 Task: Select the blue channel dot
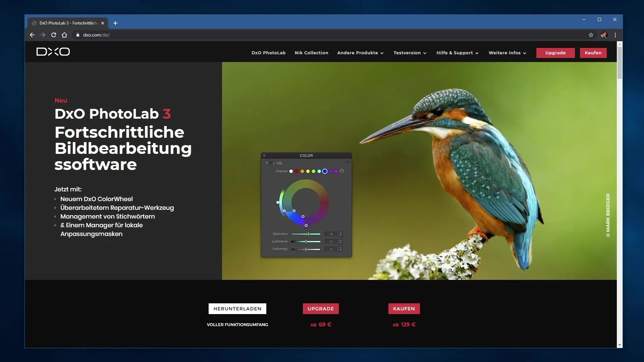pyautogui.click(x=325, y=171)
